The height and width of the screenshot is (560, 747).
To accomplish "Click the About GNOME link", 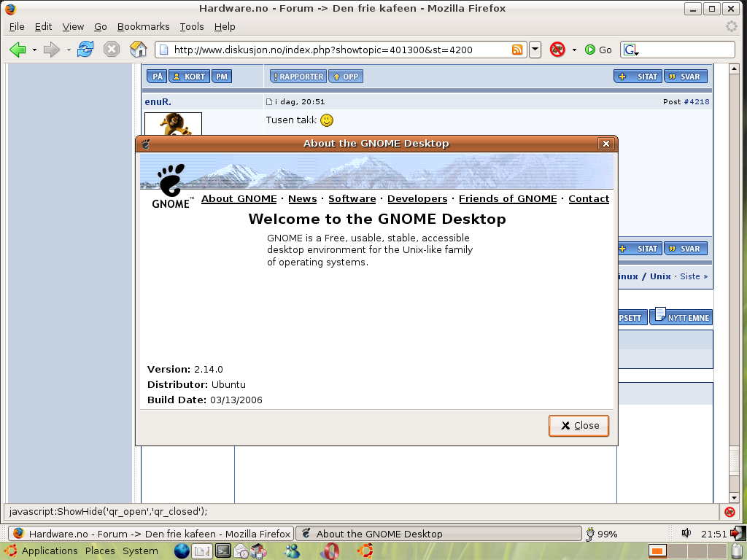I will (x=239, y=198).
